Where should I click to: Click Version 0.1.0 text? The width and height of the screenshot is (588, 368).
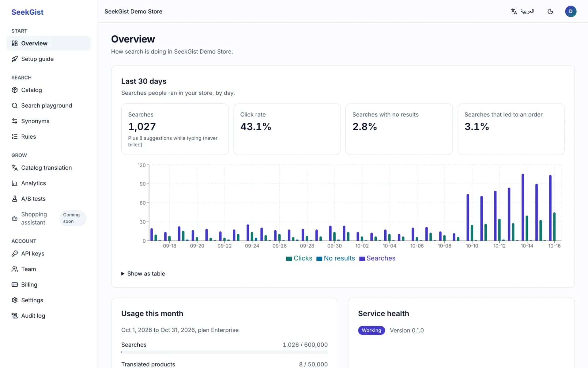click(407, 330)
